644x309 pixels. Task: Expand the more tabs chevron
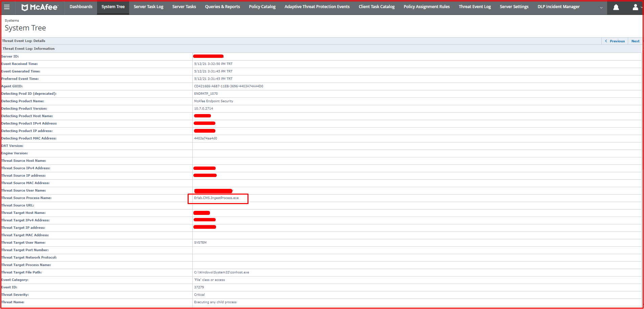[601, 7]
